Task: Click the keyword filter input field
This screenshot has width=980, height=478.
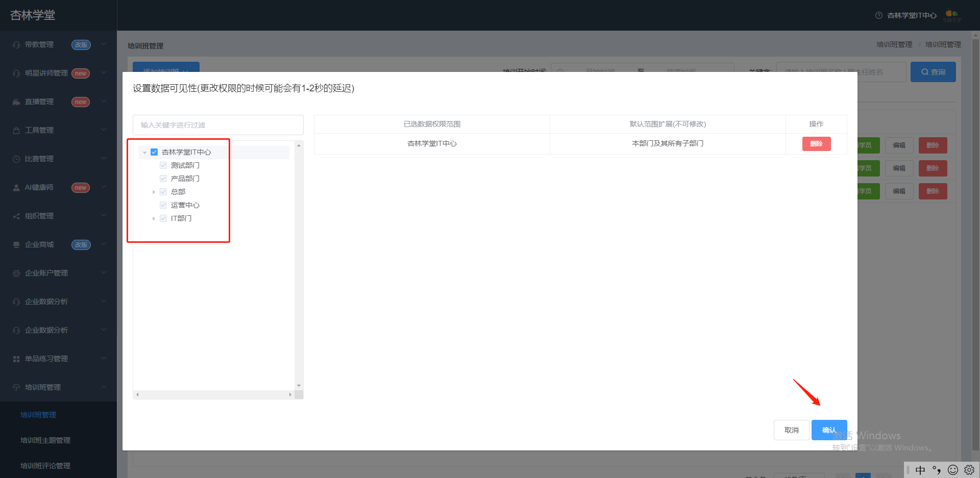Action: tap(218, 125)
